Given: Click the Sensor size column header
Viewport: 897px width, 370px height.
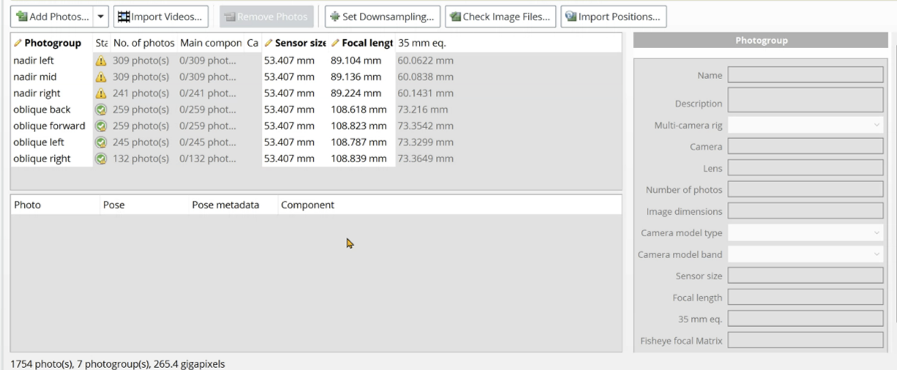Looking at the screenshot, I should click(295, 43).
